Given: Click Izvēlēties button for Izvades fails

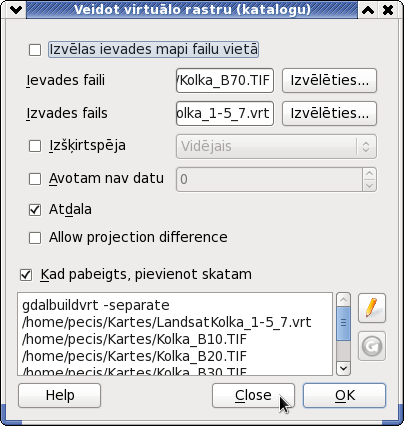Looking at the screenshot, I should click(329, 113).
